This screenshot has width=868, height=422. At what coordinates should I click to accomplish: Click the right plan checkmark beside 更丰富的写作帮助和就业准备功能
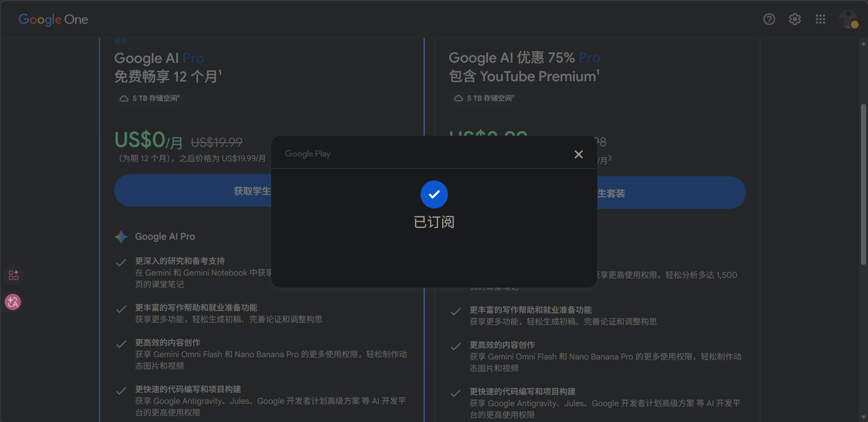[456, 311]
